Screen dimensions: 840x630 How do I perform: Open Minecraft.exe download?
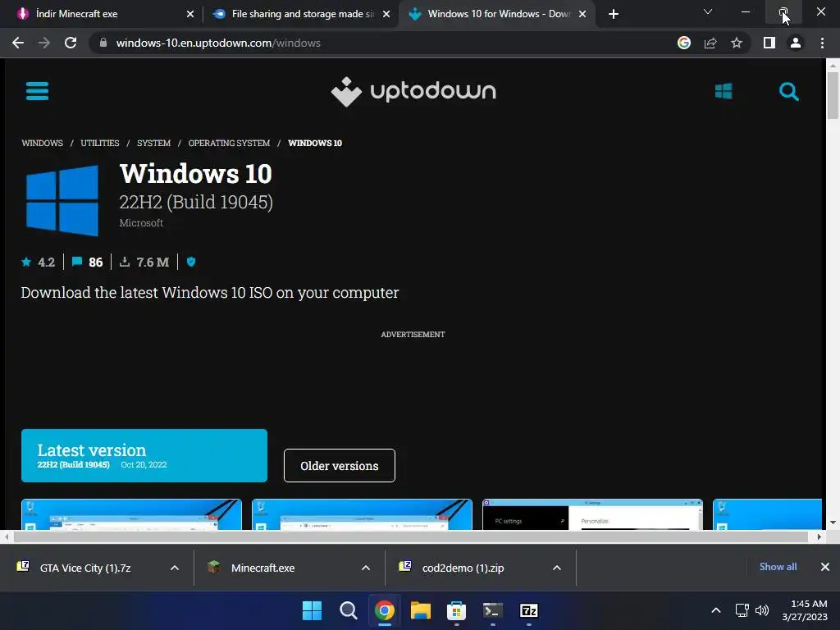click(263, 568)
